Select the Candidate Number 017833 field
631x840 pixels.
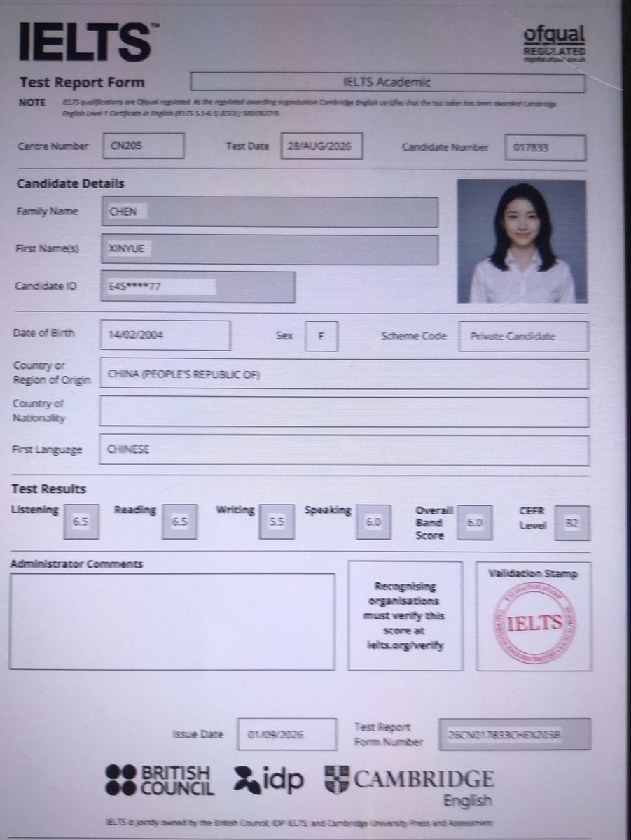545,147
